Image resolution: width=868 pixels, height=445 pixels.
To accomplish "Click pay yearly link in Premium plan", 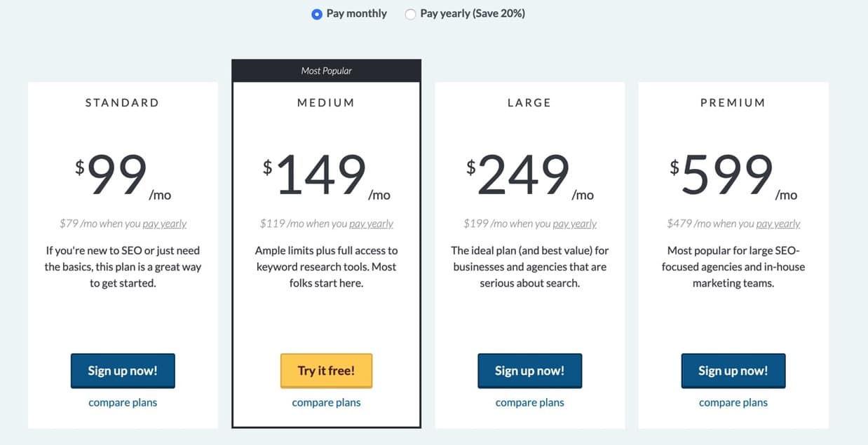I will click(778, 224).
